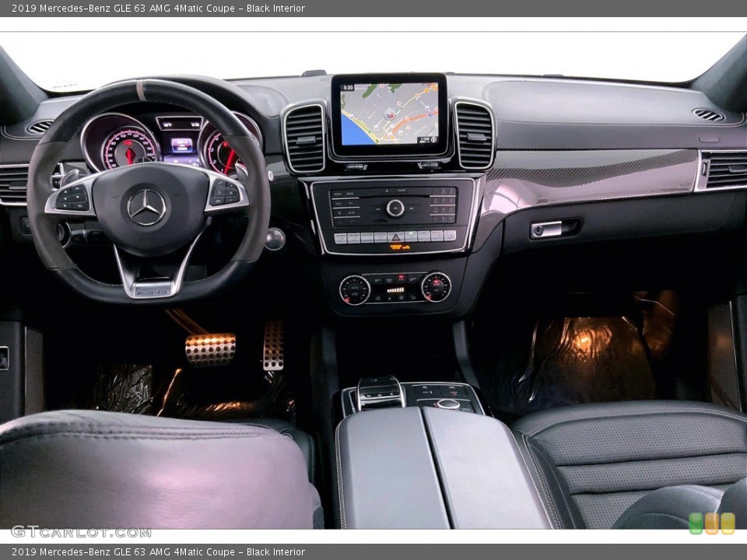747x560 pixels.
Task: Click the COMAND rotary controller on console
Action: 448,404
